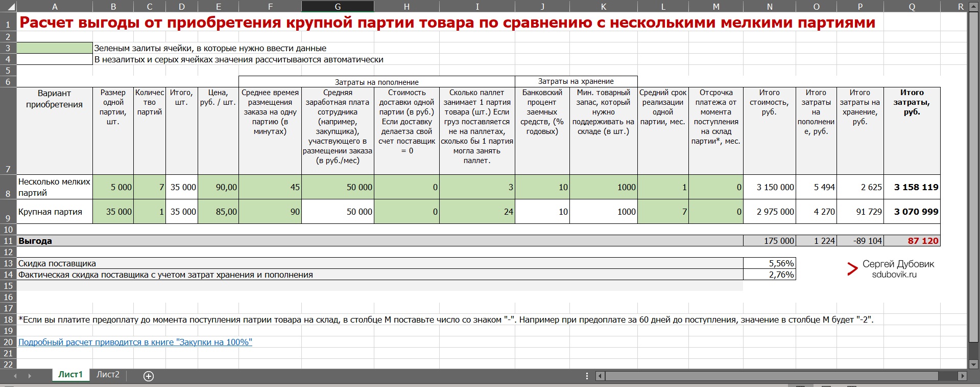
Task: Select the "Скидка поставщика" label cell
Action: (380, 263)
